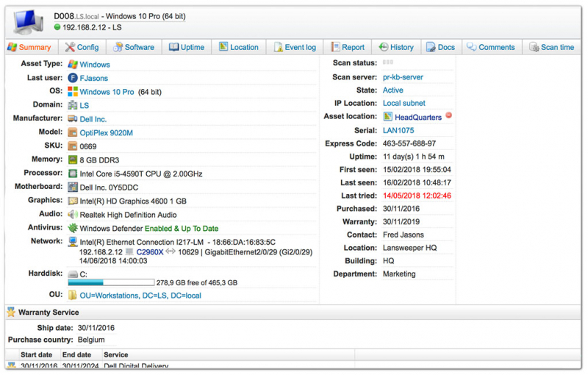Click the Windows flag icon next to Asset Type
The width and height of the screenshot is (588, 375).
click(73, 64)
